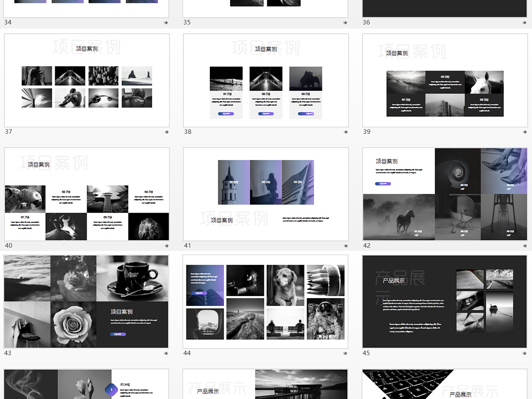This screenshot has height=399, width=532.
Task: Click the animation star under slide 44
Action: [x=345, y=354]
